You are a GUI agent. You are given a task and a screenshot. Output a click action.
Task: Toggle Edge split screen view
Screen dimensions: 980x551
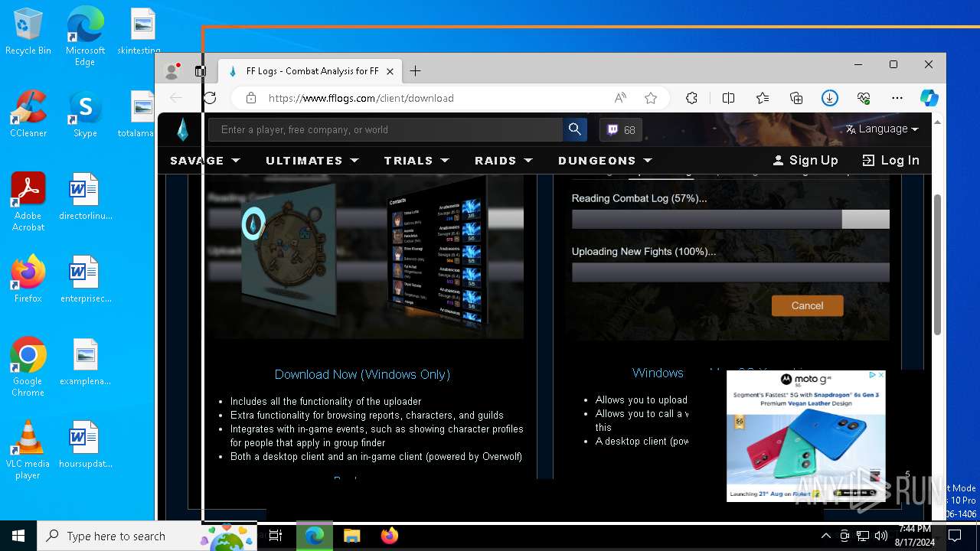(x=728, y=98)
